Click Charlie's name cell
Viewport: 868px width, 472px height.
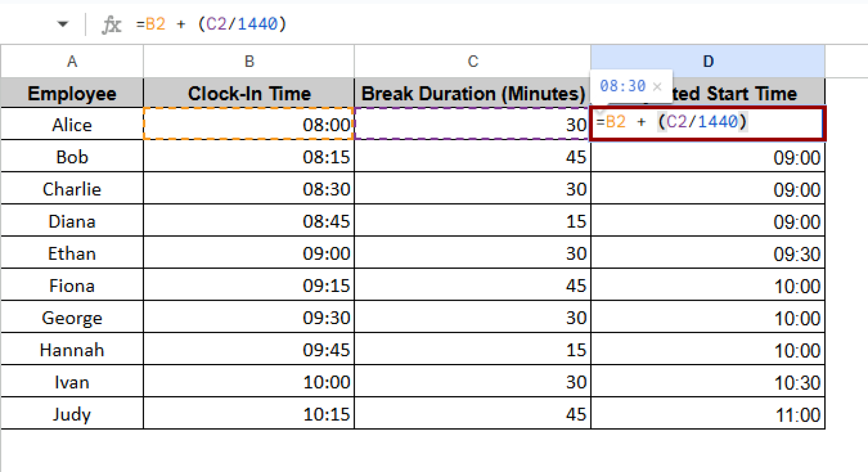point(72,189)
